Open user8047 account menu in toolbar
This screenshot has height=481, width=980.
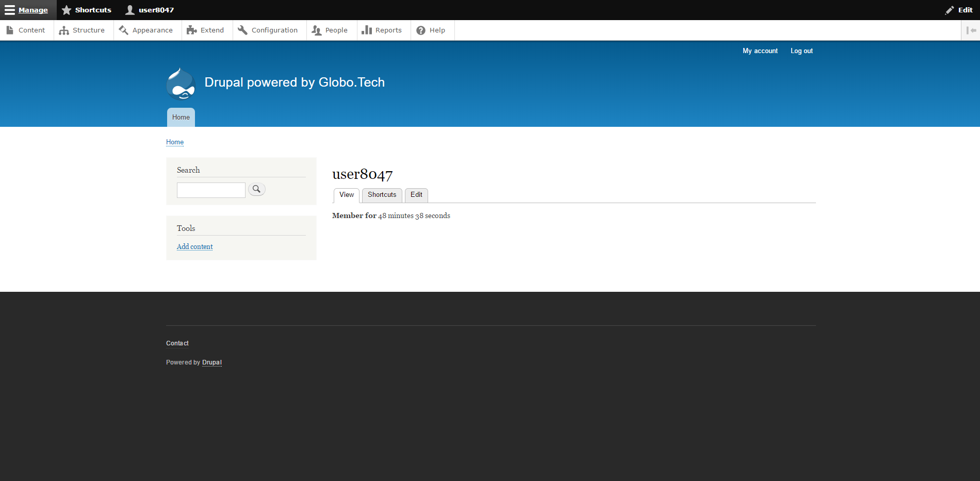[x=150, y=10]
